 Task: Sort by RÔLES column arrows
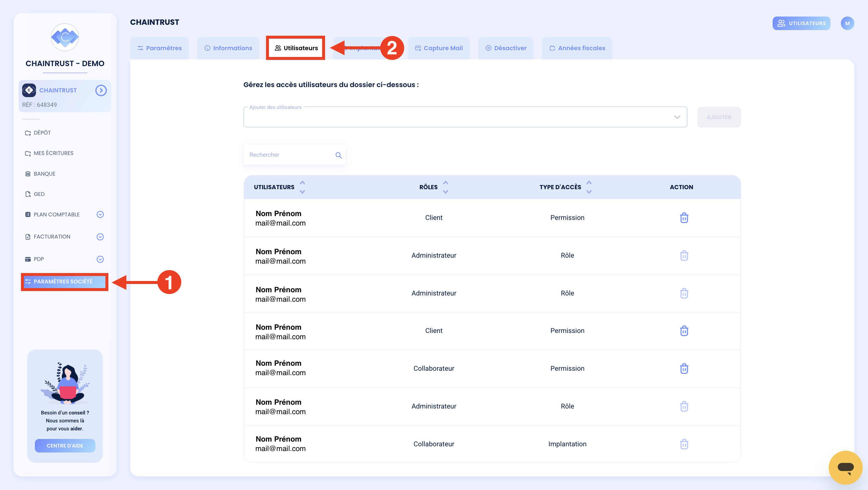[x=446, y=187]
